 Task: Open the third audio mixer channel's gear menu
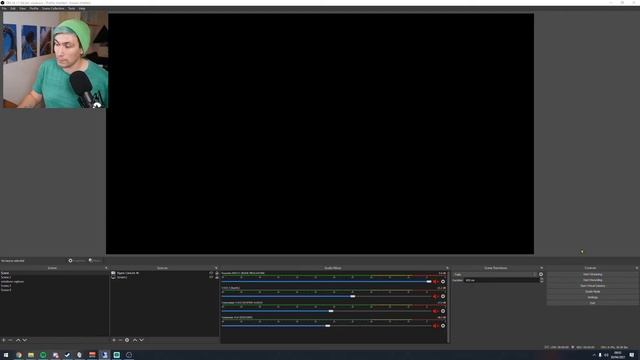pos(443,311)
